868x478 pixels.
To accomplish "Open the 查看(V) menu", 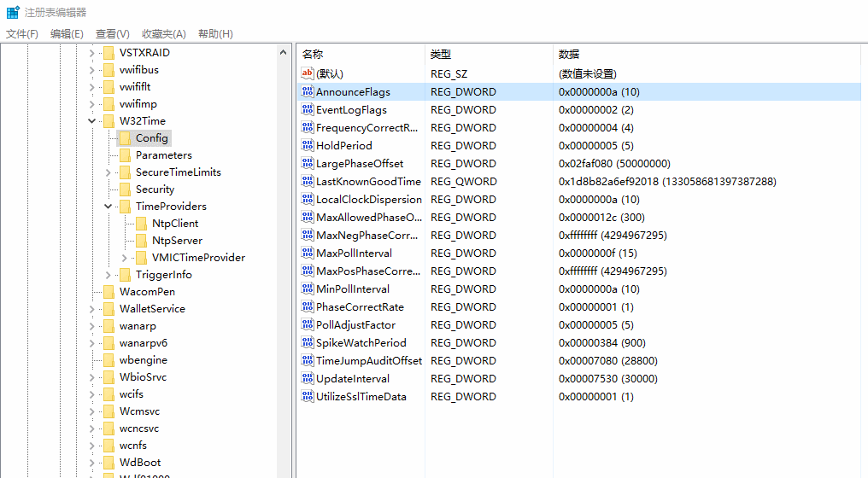I will 113,34.
